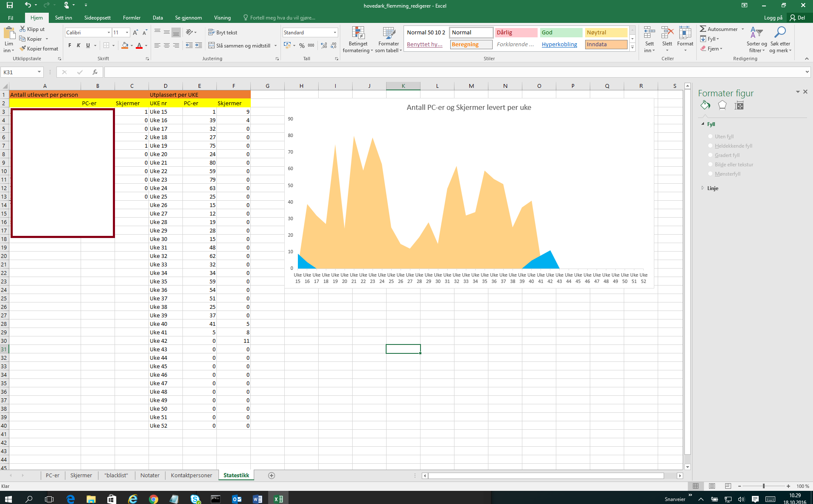
Task: Open the font size dropdown
Action: (x=127, y=33)
